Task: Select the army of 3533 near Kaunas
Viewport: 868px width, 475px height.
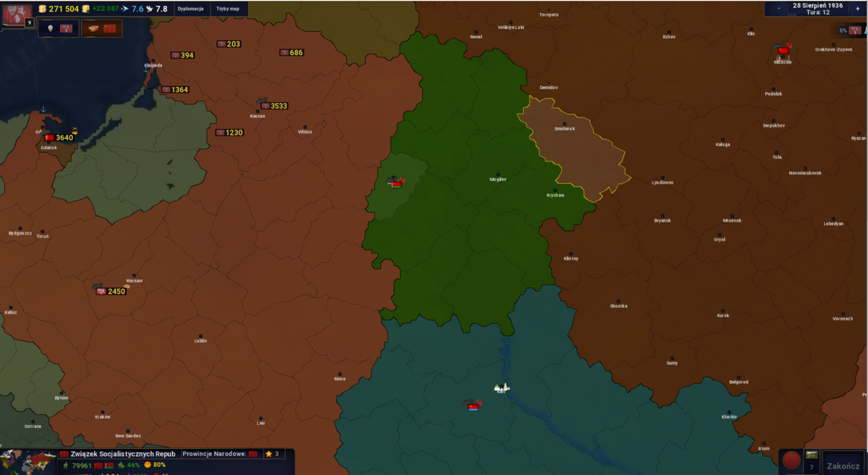Action: (273, 106)
